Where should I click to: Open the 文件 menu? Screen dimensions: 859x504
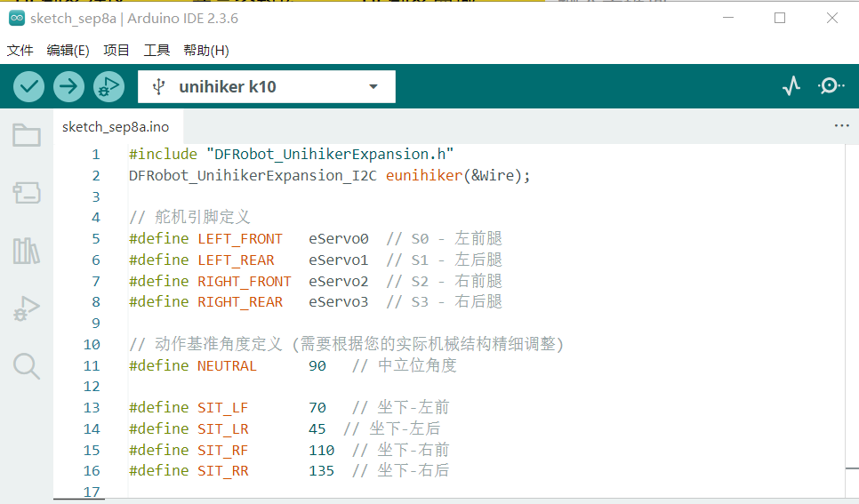point(20,51)
